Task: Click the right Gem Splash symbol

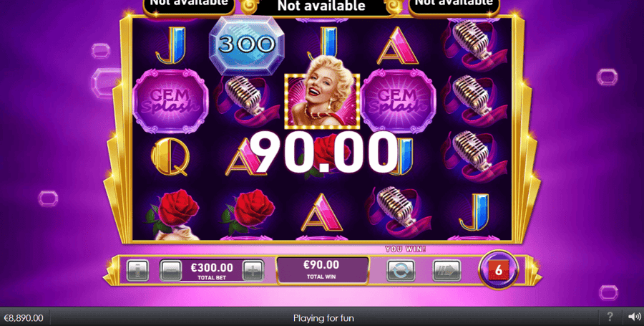Action: (398, 101)
